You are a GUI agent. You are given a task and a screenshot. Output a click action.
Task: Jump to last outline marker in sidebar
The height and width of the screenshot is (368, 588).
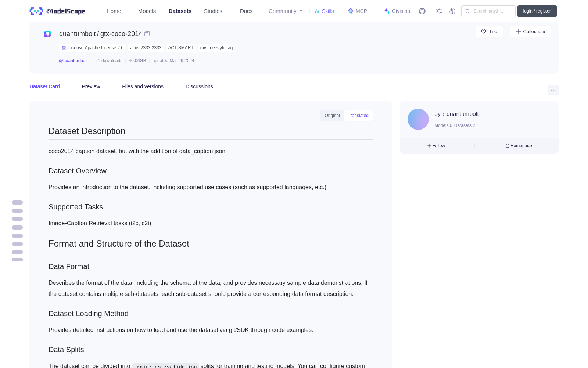point(17,260)
